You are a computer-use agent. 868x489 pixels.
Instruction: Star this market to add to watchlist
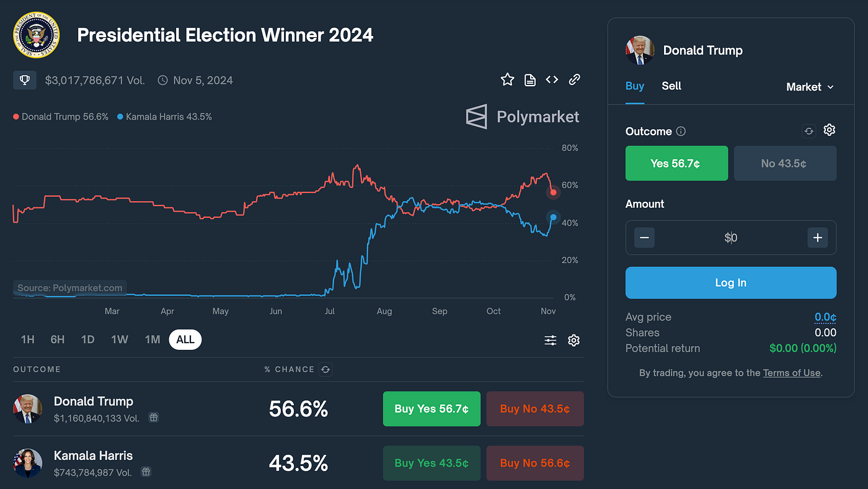coord(507,79)
